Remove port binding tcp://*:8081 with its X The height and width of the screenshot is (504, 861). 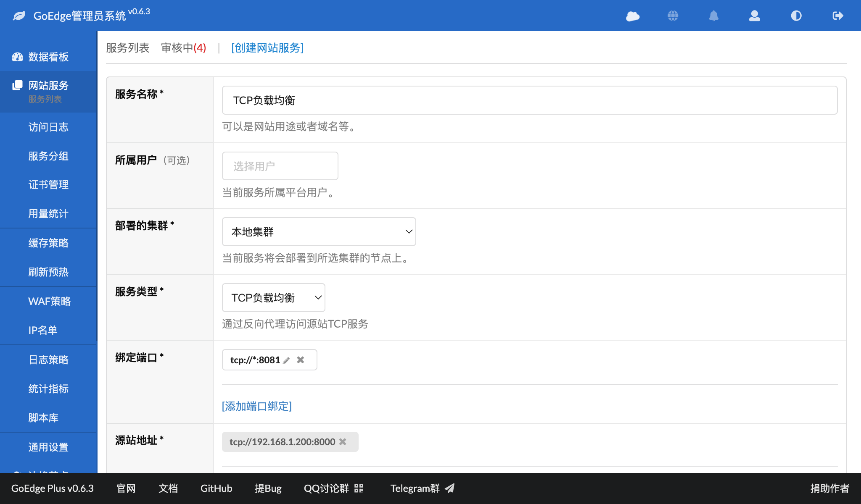(x=301, y=360)
